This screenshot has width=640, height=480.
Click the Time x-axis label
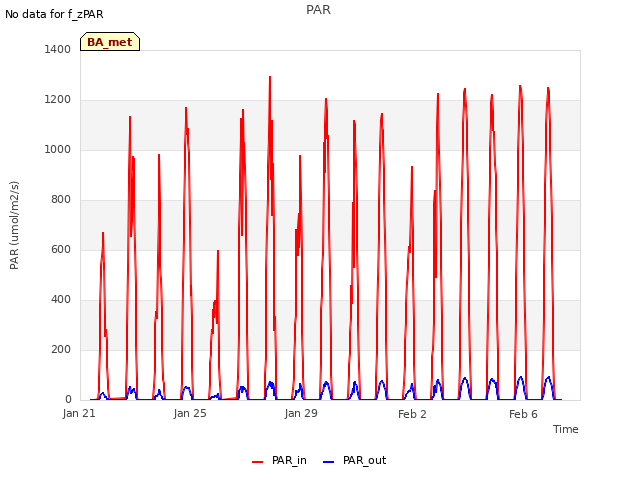tap(566, 429)
